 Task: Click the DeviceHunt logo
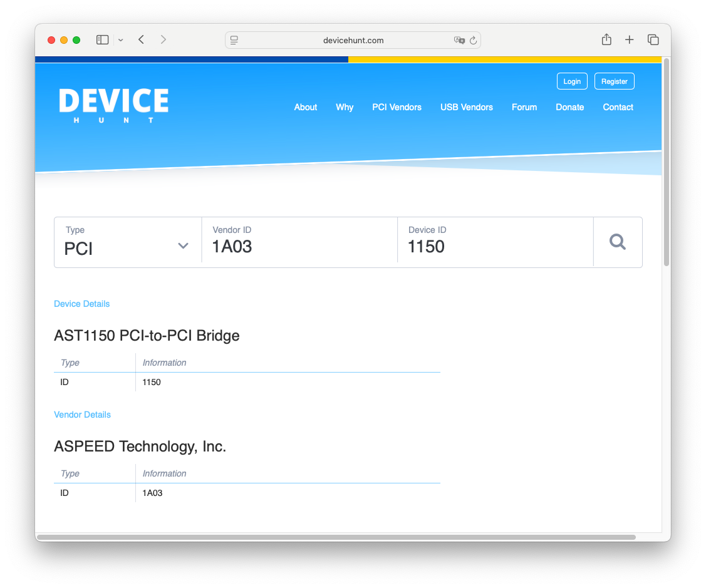point(113,105)
